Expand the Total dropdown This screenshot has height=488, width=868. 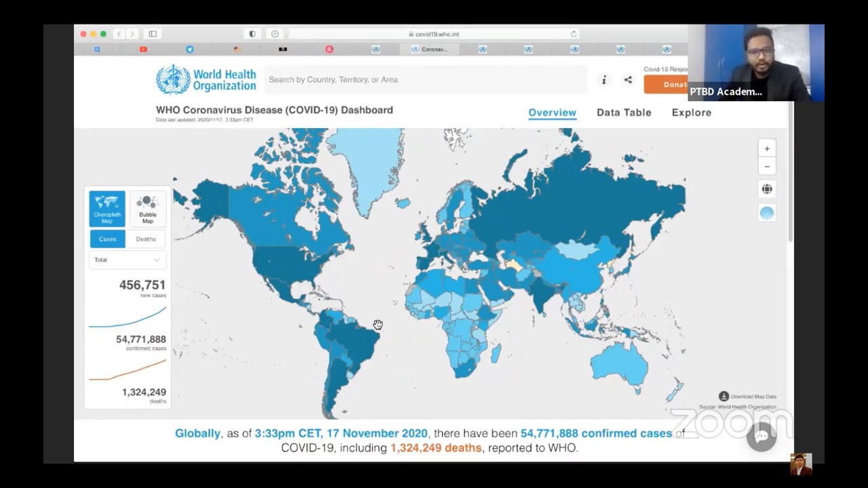[x=127, y=260]
